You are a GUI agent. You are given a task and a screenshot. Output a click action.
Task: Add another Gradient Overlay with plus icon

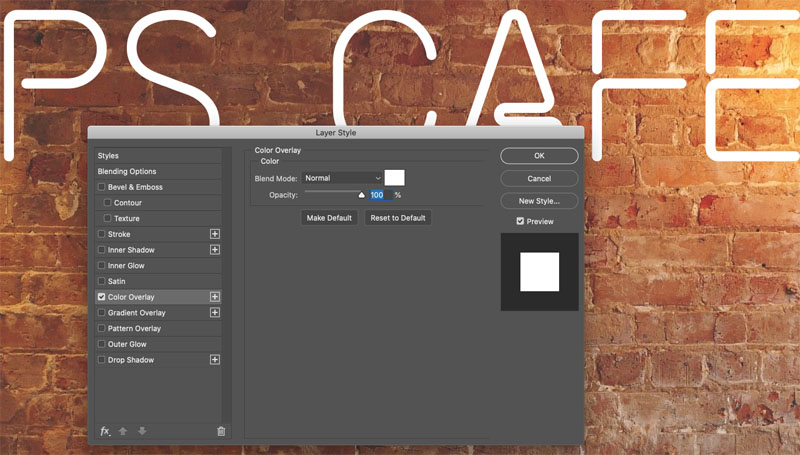click(x=215, y=313)
